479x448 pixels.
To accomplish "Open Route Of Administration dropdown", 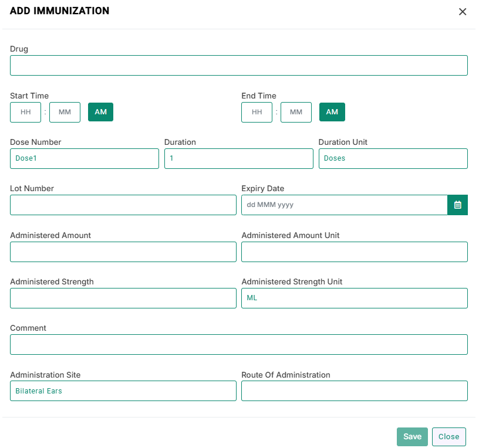I will tap(355, 391).
